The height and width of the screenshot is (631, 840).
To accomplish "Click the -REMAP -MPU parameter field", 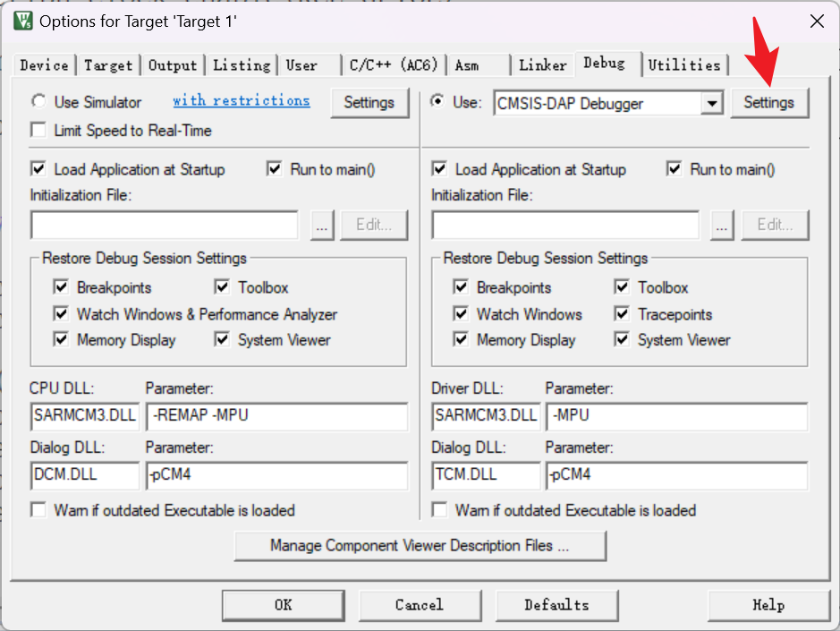I will pos(277,416).
